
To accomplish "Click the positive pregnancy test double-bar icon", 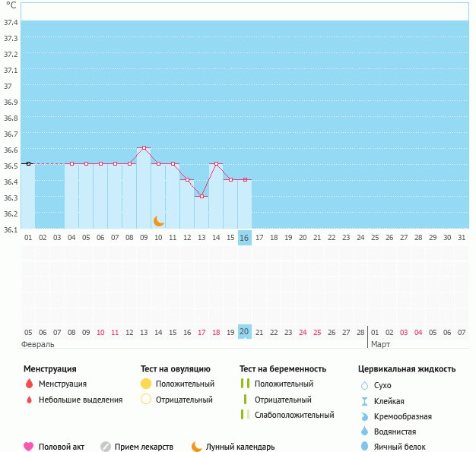I will 245,384.
